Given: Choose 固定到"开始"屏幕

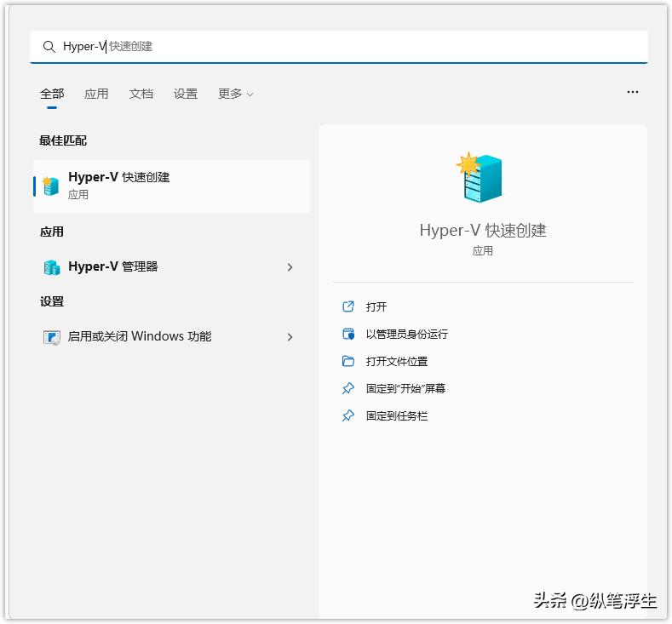Looking at the screenshot, I should point(405,388).
